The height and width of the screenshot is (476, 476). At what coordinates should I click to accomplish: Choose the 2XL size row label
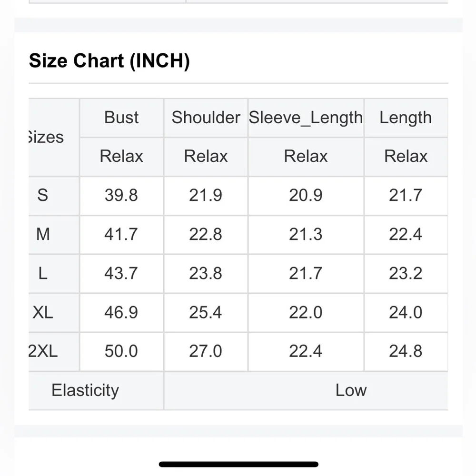click(x=43, y=351)
